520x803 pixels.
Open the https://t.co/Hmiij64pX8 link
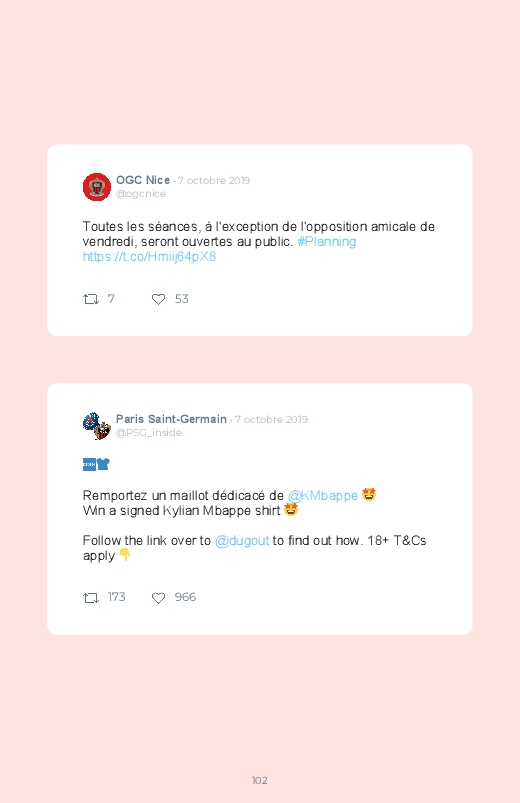pyautogui.click(x=149, y=257)
